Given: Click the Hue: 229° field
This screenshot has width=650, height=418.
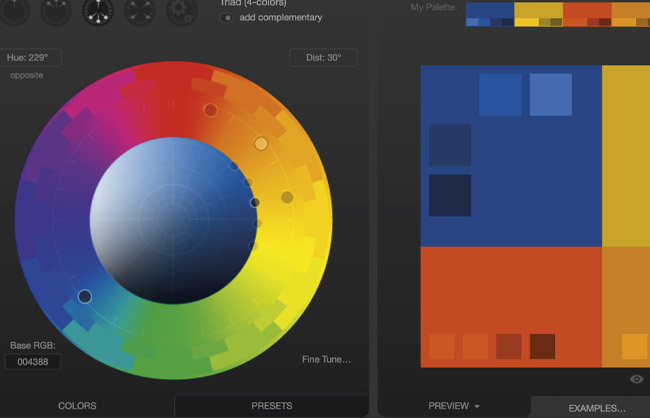Looking at the screenshot, I should tap(30, 58).
